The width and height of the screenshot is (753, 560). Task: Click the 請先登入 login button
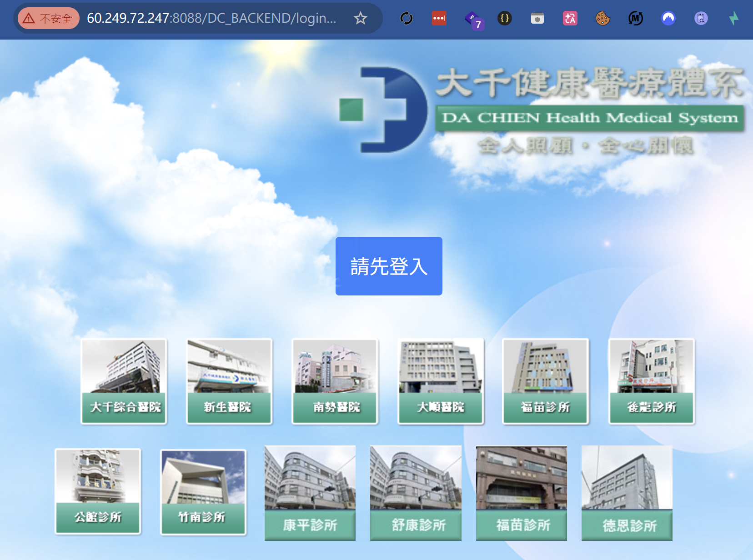(x=389, y=266)
